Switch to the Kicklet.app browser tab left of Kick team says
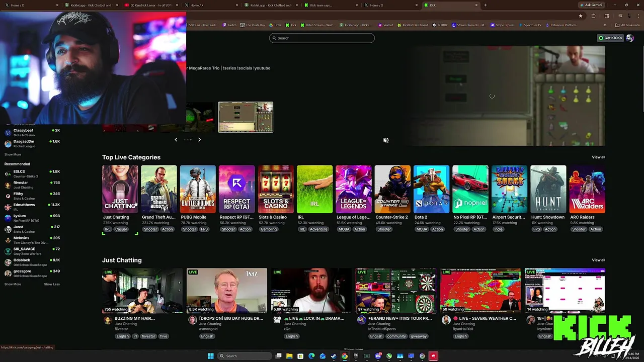The width and height of the screenshot is (644, 362). (x=272, y=5)
